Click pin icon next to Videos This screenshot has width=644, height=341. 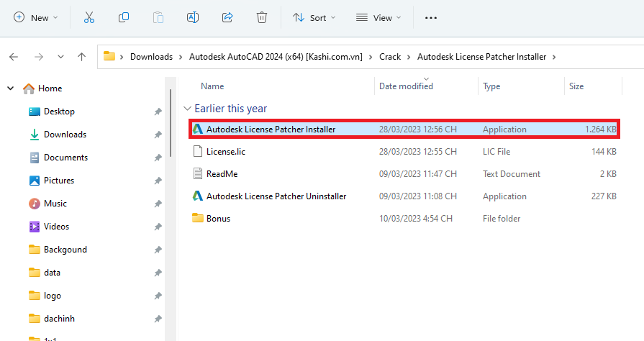tap(158, 227)
